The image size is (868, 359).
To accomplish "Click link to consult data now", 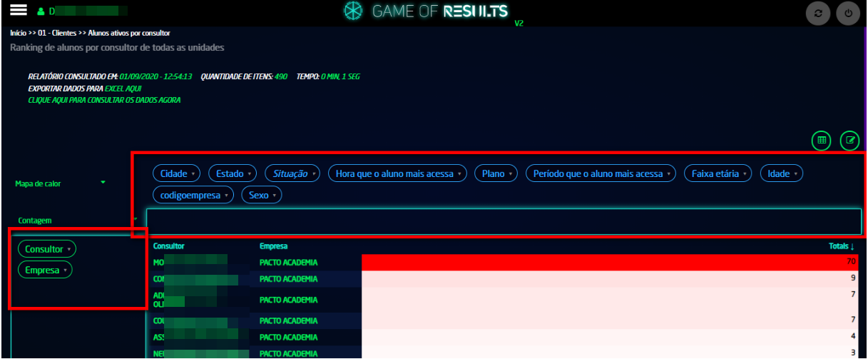I will click(104, 100).
